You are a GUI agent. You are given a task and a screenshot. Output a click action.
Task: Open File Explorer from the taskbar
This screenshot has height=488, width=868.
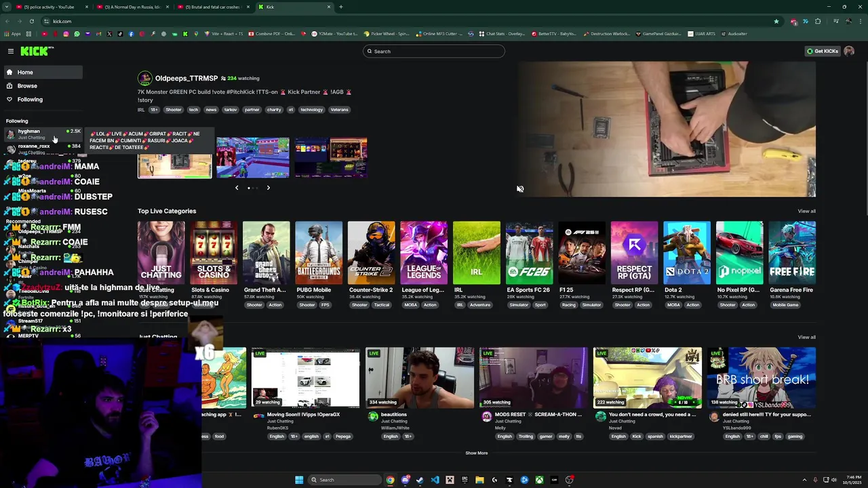[x=479, y=480]
